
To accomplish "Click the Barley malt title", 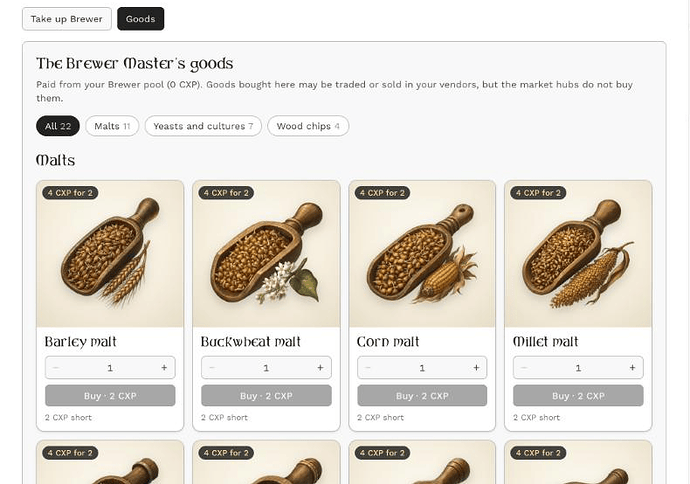I will point(81,342).
